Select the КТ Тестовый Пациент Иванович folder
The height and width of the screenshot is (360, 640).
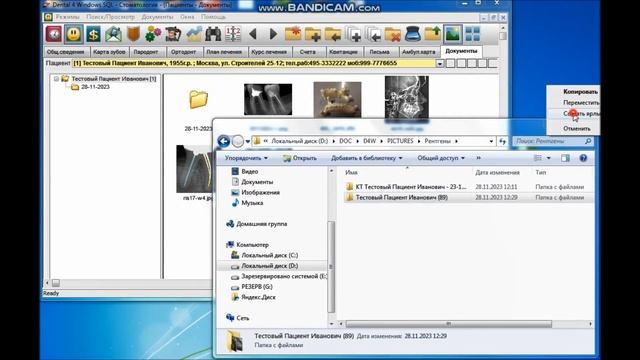(410, 187)
